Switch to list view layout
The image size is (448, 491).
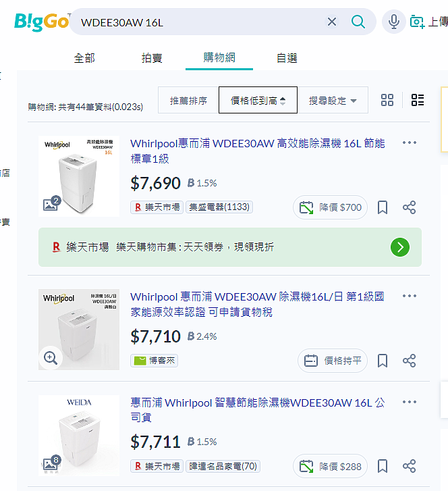[x=418, y=100]
